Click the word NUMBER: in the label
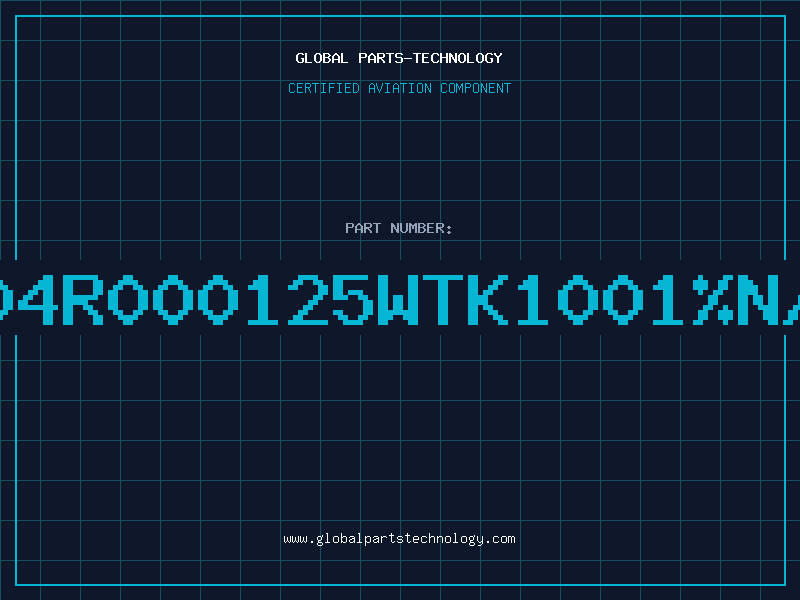 [421, 228]
